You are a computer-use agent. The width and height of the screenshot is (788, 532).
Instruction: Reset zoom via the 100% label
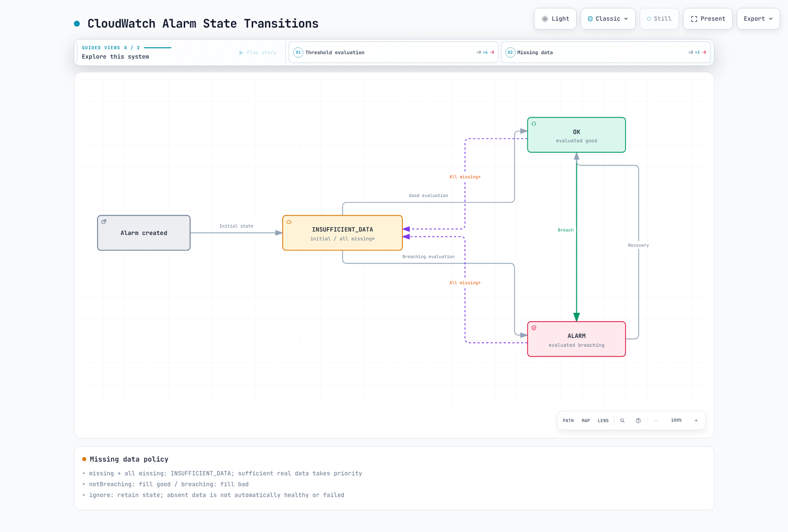pyautogui.click(x=676, y=421)
